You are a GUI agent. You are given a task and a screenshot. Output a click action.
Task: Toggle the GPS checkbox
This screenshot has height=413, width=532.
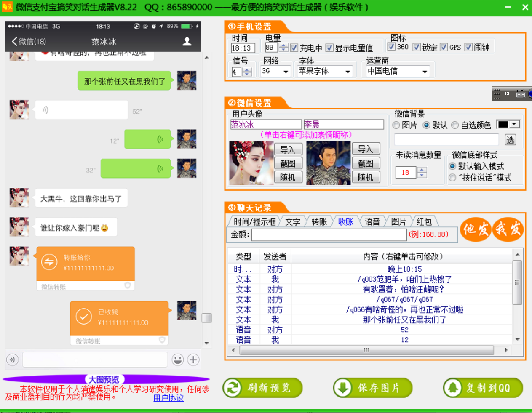444,47
